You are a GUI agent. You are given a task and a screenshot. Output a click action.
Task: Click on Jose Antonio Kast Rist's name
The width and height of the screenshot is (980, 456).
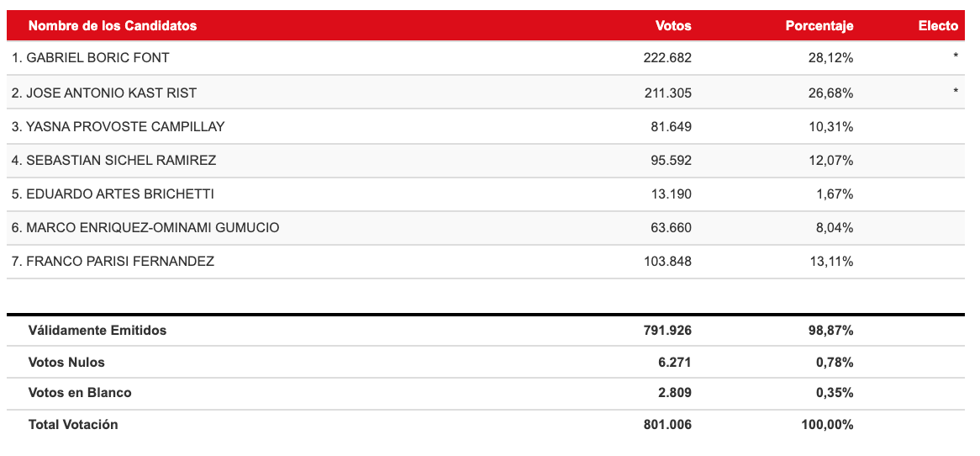pyautogui.click(x=104, y=93)
